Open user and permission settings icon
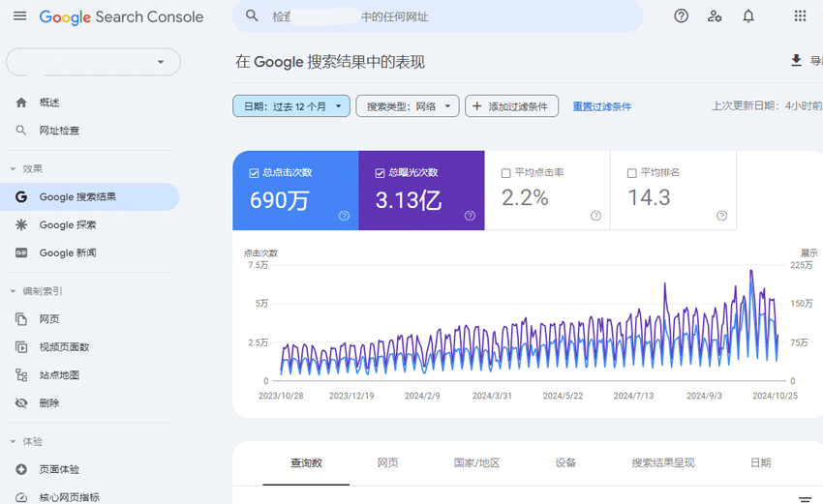 715,16
